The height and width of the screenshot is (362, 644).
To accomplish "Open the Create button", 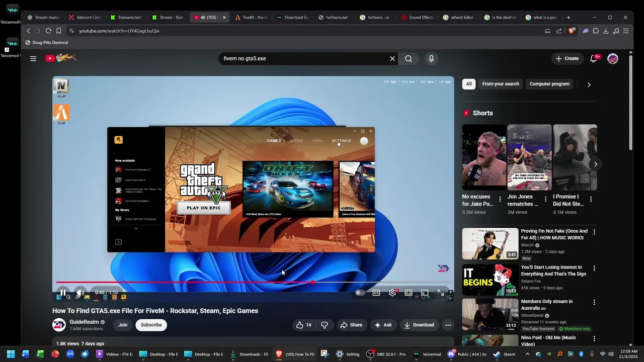I will pyautogui.click(x=567, y=58).
